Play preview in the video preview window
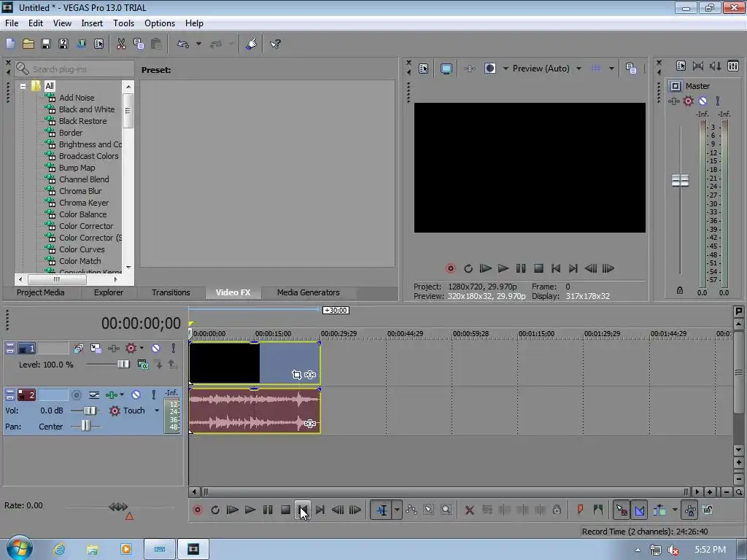747x560 pixels. [x=503, y=268]
